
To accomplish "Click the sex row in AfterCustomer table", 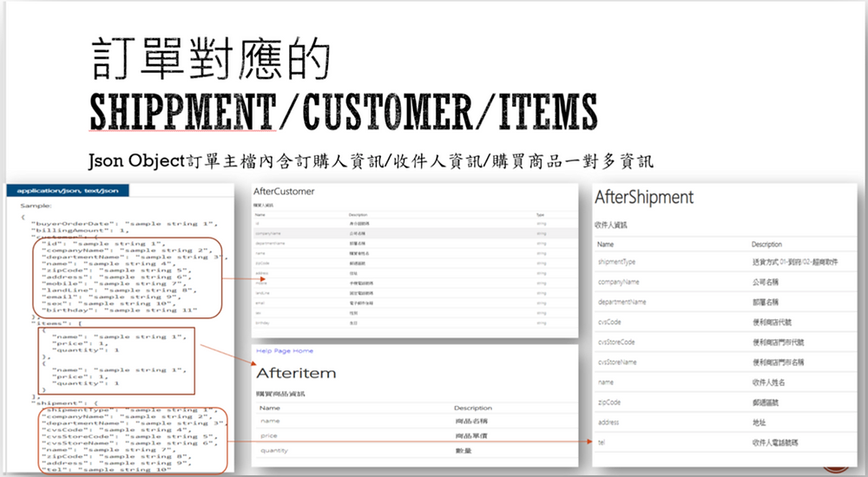I will [414, 313].
